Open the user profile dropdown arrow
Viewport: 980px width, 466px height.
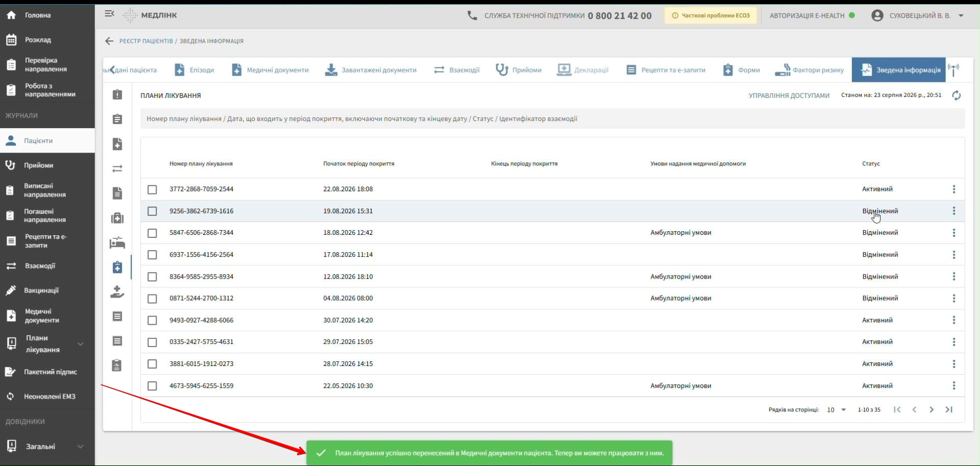(x=961, y=15)
